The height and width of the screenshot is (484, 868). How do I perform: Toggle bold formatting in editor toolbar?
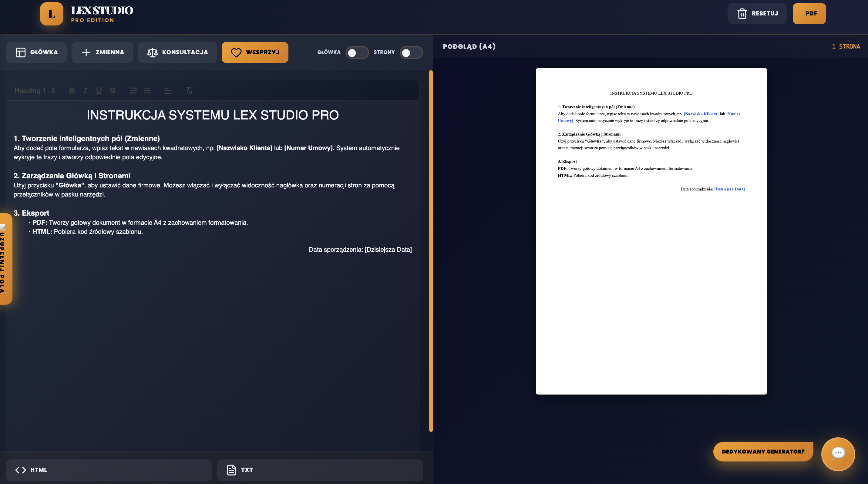tap(72, 91)
